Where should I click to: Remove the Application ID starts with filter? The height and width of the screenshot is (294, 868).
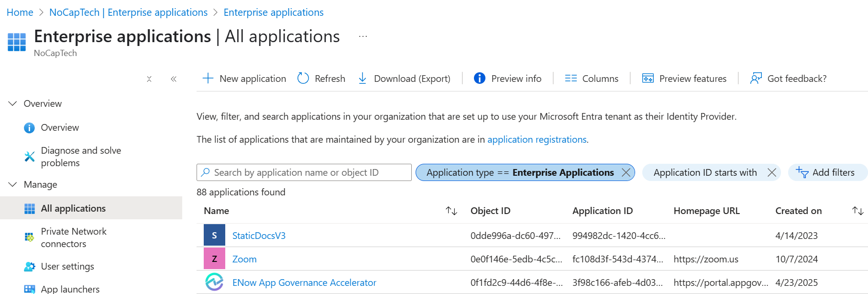771,172
